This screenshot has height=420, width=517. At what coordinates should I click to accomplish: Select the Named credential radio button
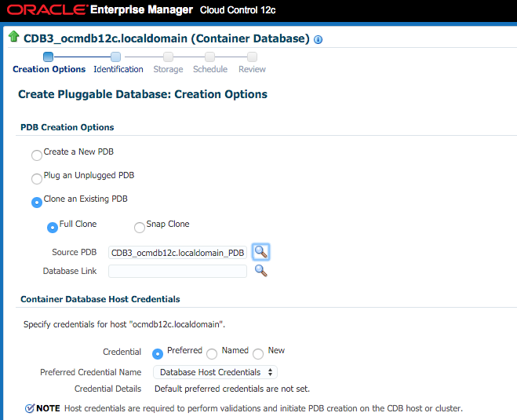click(x=212, y=354)
